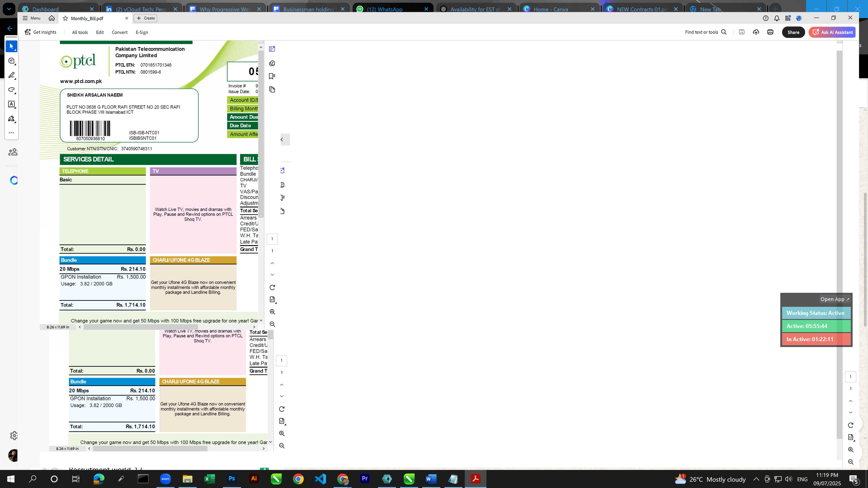The height and width of the screenshot is (488, 868).
Task: Open the Get insights AI tool
Action: pos(40,32)
